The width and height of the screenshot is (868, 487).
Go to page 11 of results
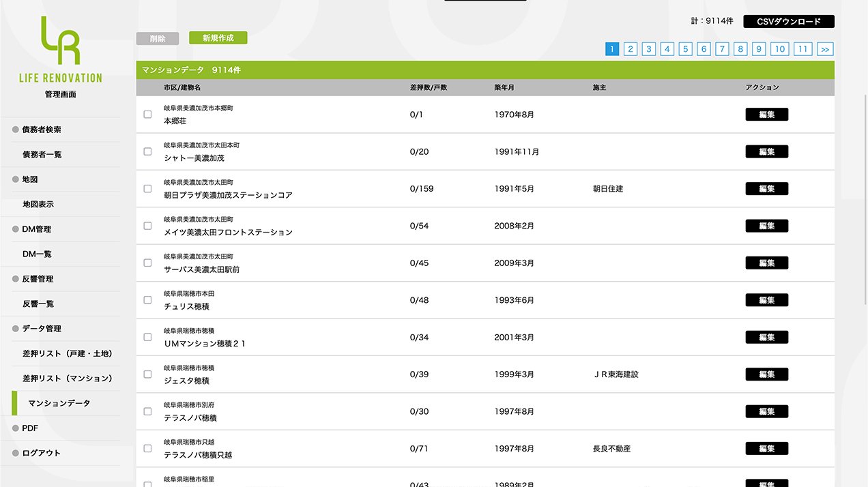click(803, 49)
